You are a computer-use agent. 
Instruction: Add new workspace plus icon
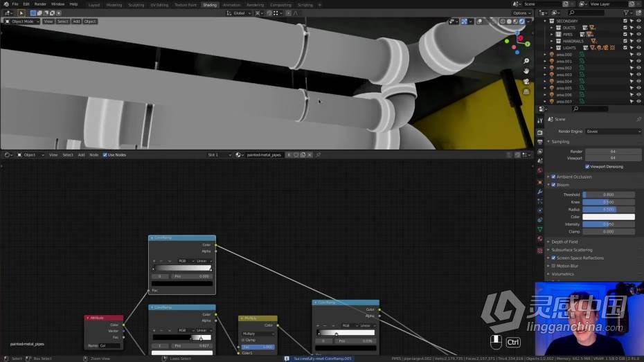[320, 5]
